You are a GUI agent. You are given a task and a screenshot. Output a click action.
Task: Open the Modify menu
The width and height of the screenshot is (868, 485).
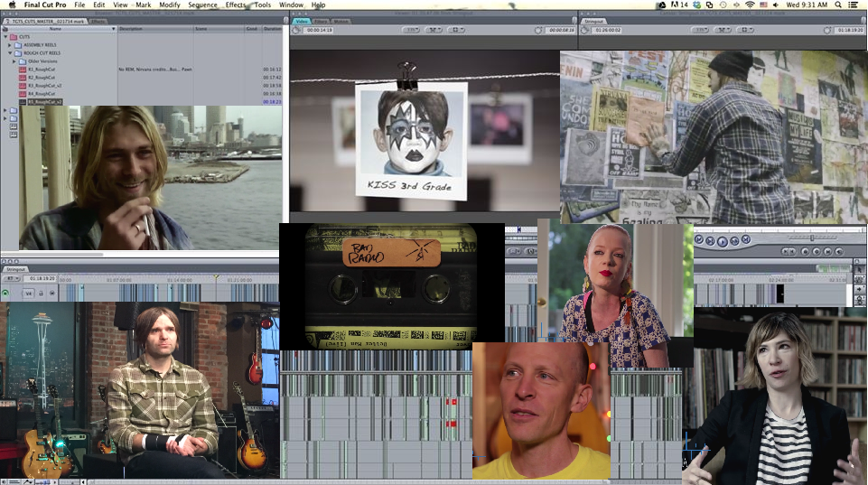click(x=170, y=5)
